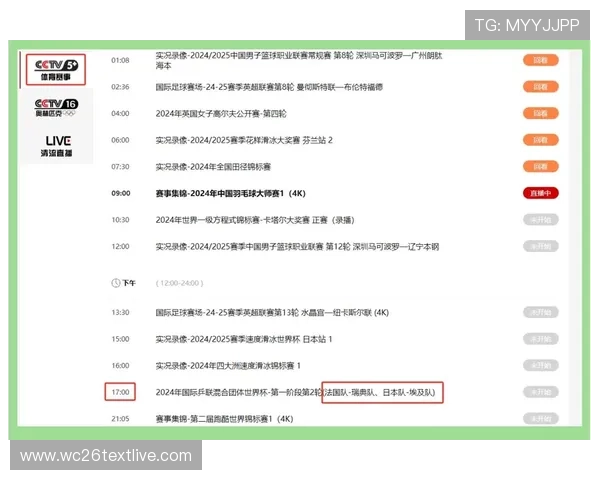
Task: Click 未开始 button for 12:00 basketball program
Action: tap(541, 246)
